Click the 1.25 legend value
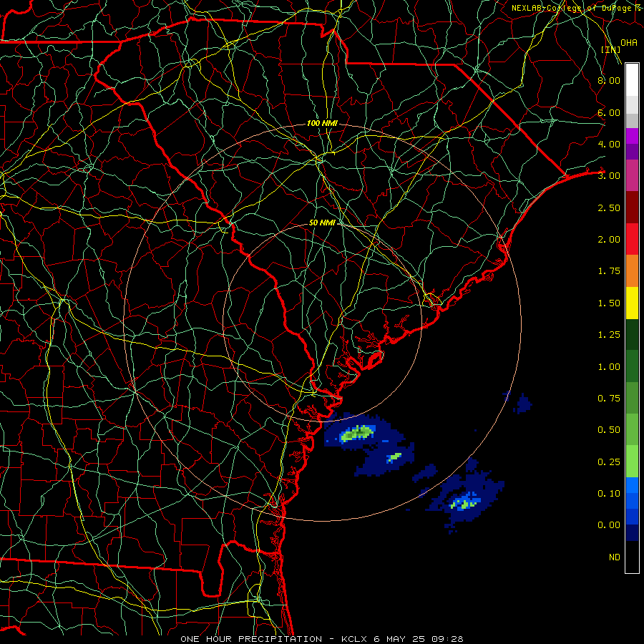The height and width of the screenshot is (644, 644). (x=609, y=335)
